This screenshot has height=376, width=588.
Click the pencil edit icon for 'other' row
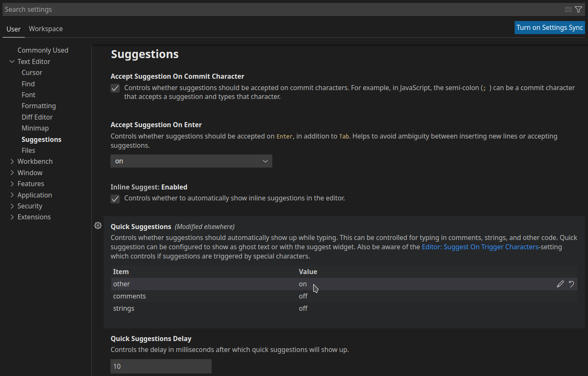[x=560, y=284]
